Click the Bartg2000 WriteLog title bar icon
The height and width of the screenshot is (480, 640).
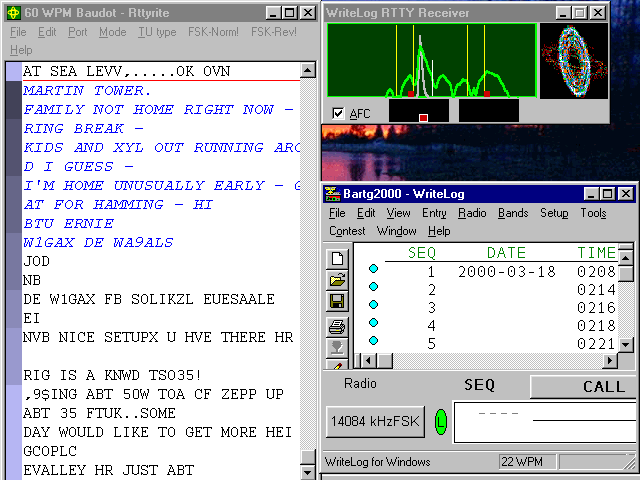coord(332,193)
